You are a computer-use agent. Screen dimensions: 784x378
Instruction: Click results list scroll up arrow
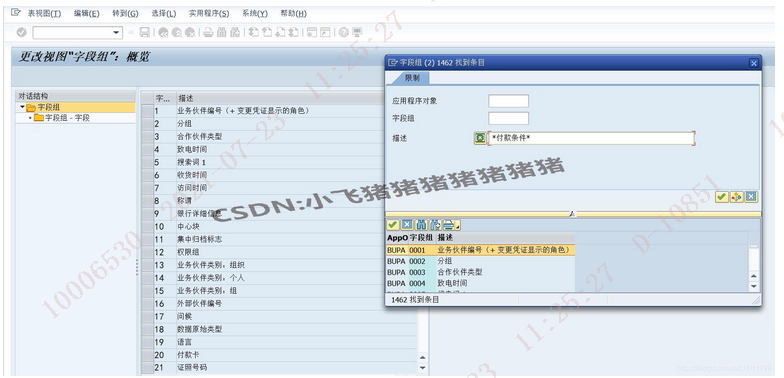coord(754,276)
